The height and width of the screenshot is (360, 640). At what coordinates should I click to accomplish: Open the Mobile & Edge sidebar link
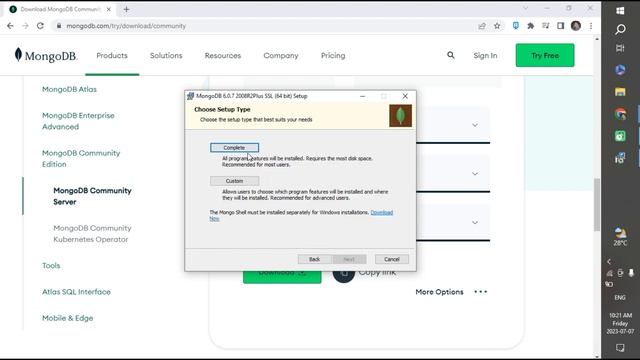[x=67, y=318]
